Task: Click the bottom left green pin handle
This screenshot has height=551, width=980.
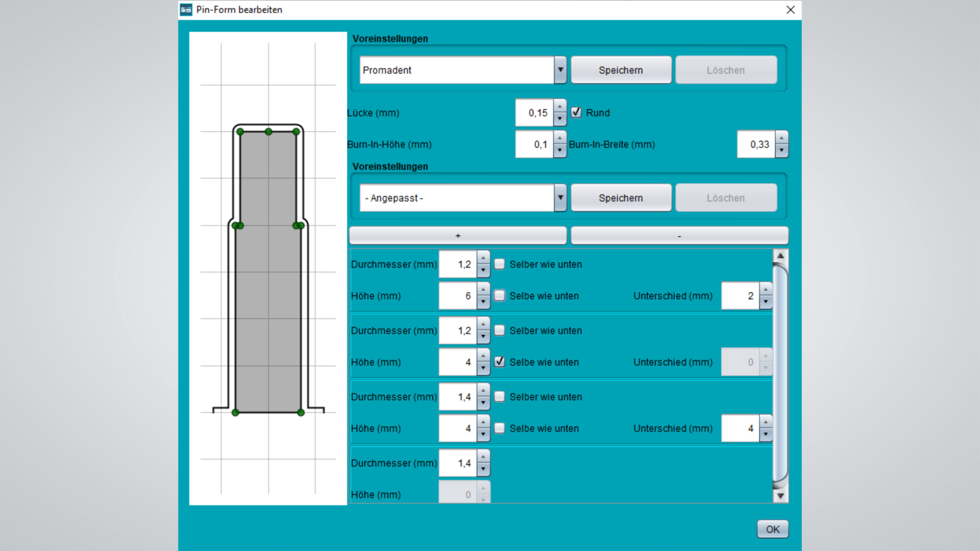Action: point(235,412)
